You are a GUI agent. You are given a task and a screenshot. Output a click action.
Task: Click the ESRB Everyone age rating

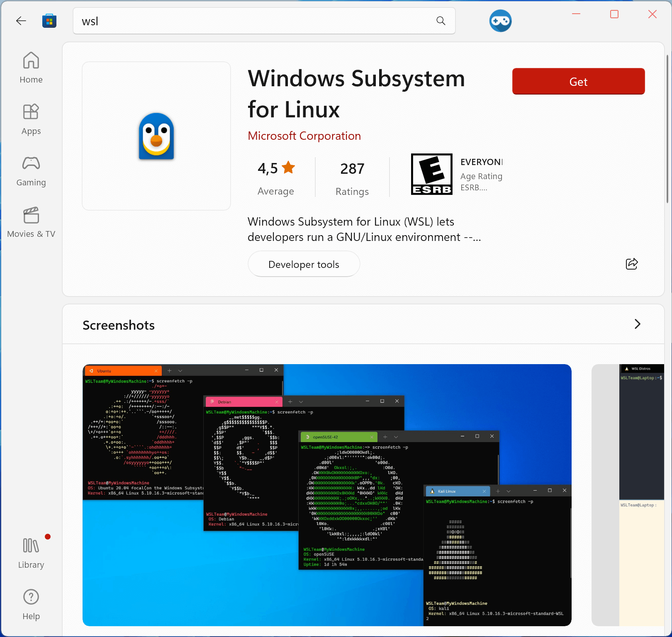click(431, 174)
